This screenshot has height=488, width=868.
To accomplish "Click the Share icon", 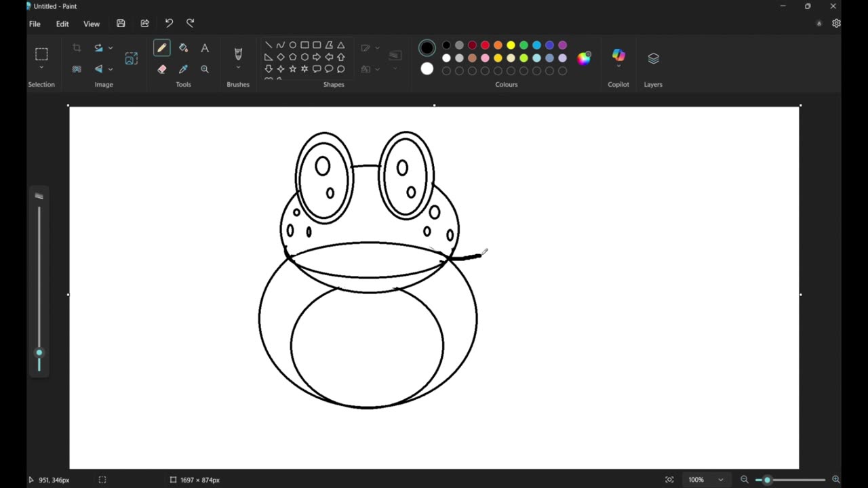I will pos(144,23).
